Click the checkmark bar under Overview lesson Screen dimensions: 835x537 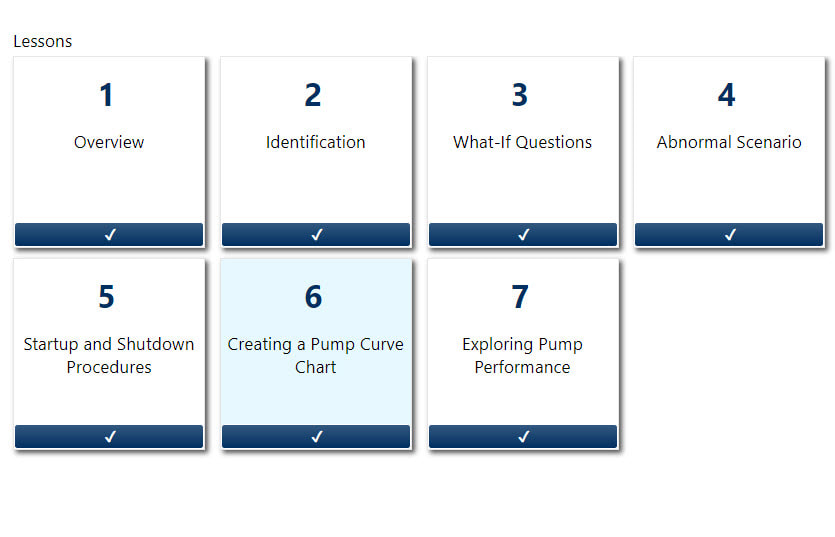(x=109, y=234)
